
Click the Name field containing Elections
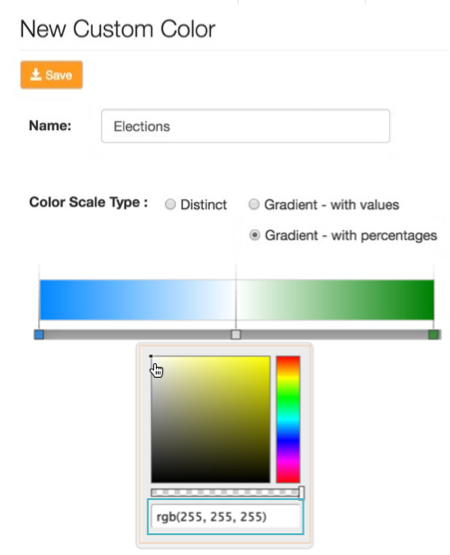point(245,126)
